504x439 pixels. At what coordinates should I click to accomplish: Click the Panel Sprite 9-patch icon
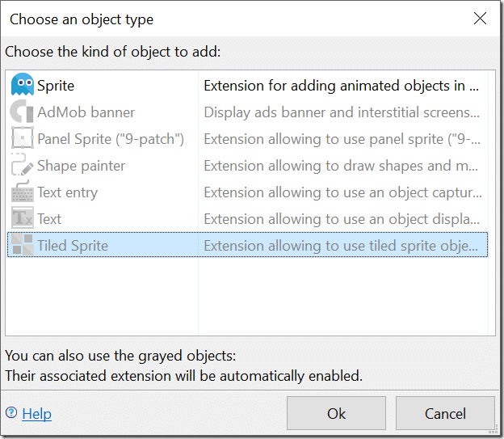(x=22, y=138)
